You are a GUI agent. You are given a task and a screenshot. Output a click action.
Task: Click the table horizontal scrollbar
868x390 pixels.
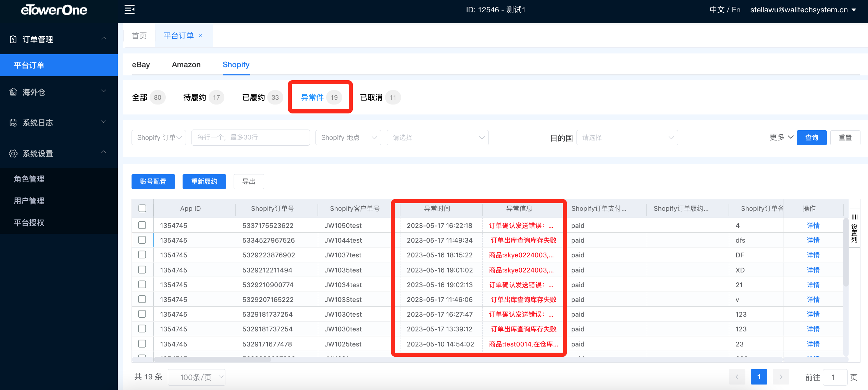coord(212,359)
